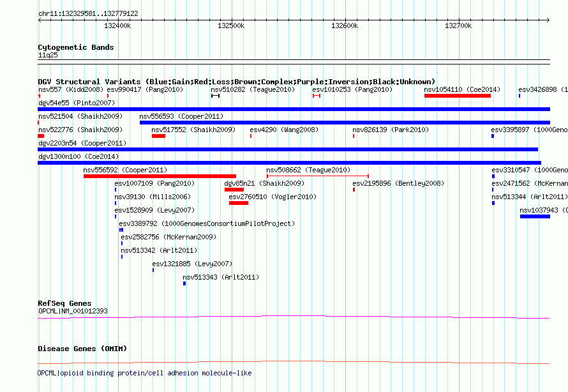Click the Cytogenetic Bands track title
This screenshot has height=392, width=568.
[x=76, y=47]
